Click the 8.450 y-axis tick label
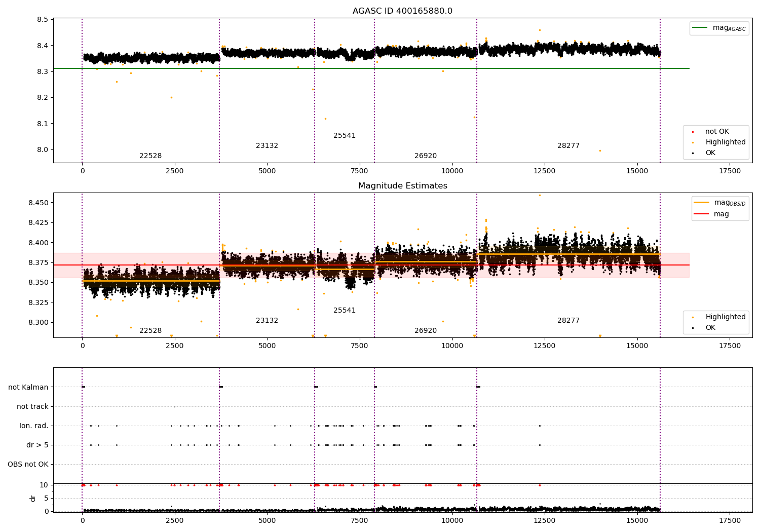 coord(39,203)
